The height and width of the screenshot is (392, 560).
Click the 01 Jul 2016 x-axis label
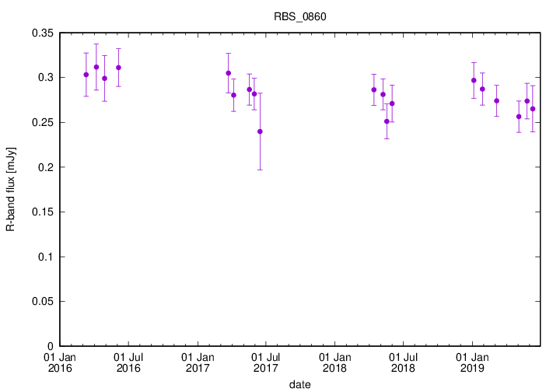pos(128,362)
